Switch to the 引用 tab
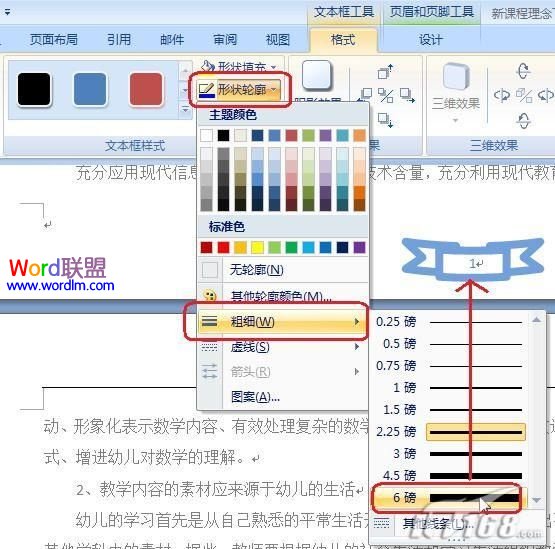555x549 pixels. tap(119, 39)
